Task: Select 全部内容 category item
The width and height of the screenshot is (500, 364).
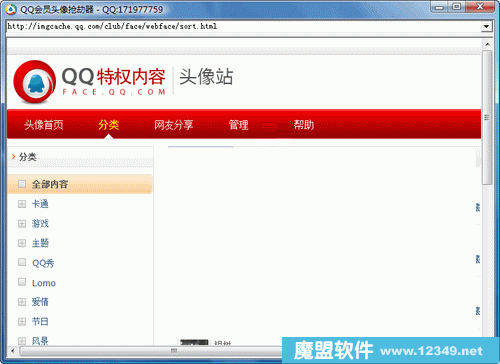Action: click(80, 184)
